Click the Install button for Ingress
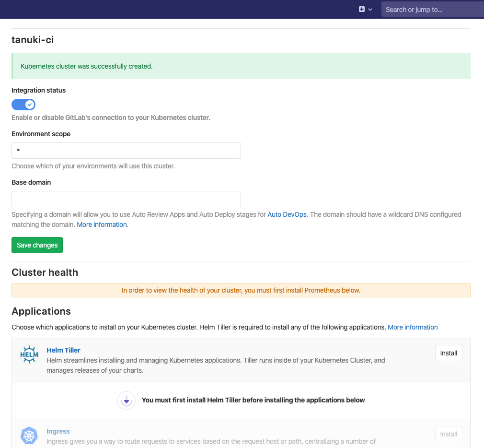 tap(449, 434)
